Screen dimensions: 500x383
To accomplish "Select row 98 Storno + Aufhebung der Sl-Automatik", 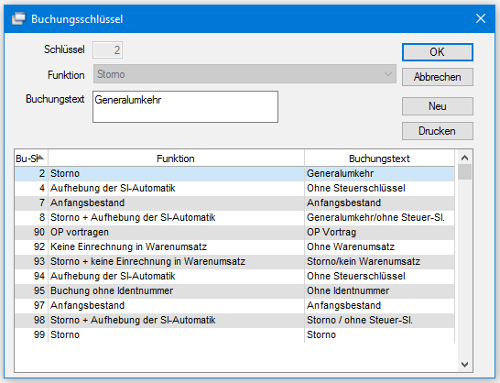I will tap(235, 320).
